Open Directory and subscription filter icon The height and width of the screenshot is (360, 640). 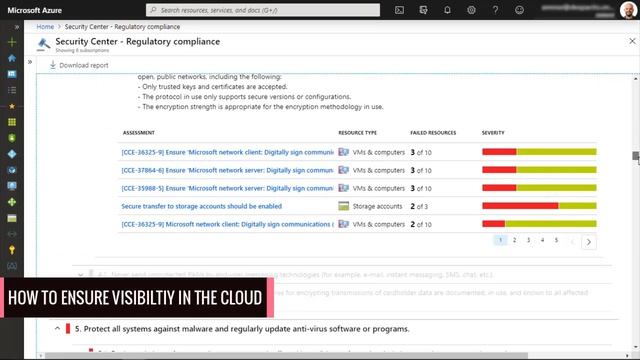click(x=423, y=10)
